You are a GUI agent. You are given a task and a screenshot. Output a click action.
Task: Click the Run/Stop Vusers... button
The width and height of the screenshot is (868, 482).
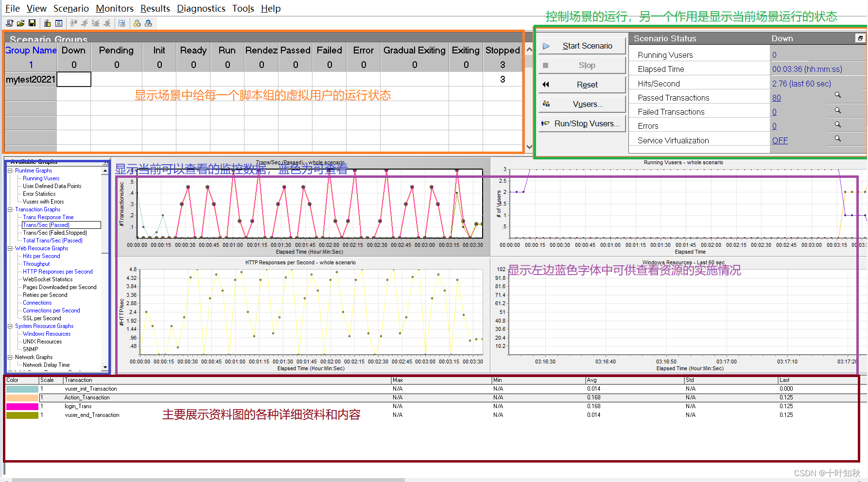tap(582, 123)
